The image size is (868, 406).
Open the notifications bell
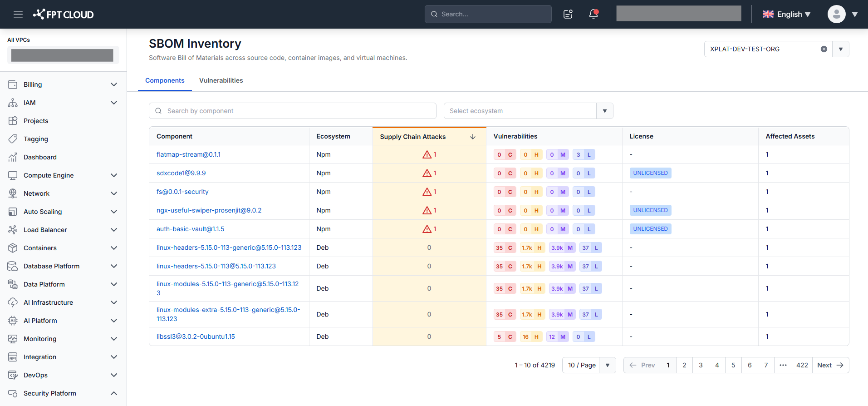tap(593, 14)
